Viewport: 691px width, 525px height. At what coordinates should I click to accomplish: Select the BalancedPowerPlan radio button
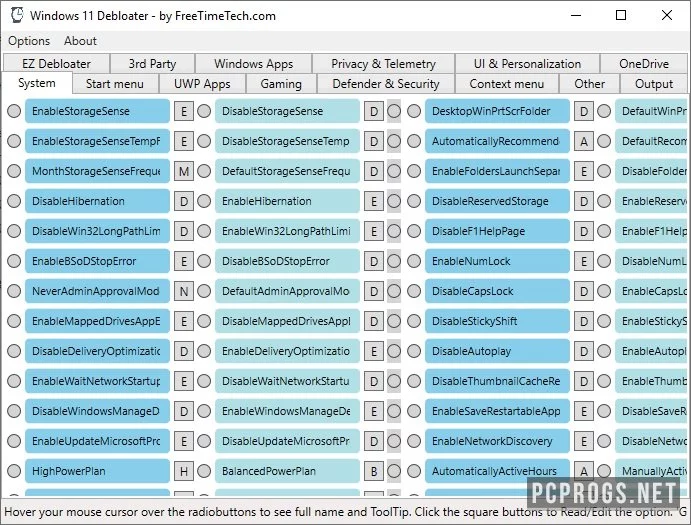[x=204, y=471]
